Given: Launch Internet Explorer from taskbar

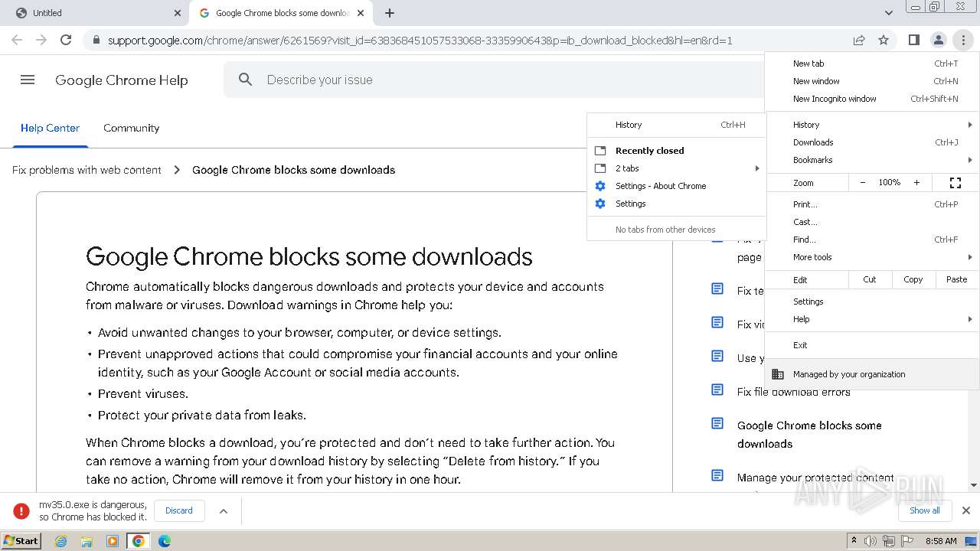Looking at the screenshot, I should [60, 541].
